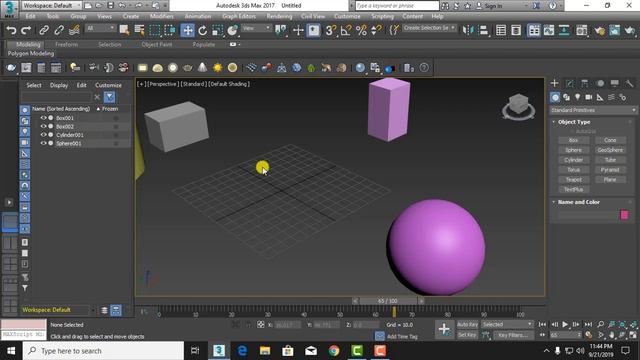This screenshot has width=640, height=360.
Task: Click the Key Filters button
Action: [513, 335]
